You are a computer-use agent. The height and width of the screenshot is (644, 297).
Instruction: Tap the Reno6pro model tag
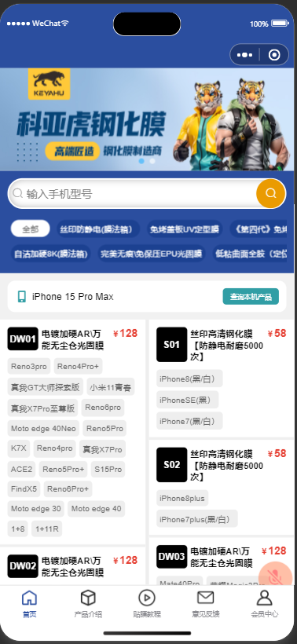(x=103, y=408)
